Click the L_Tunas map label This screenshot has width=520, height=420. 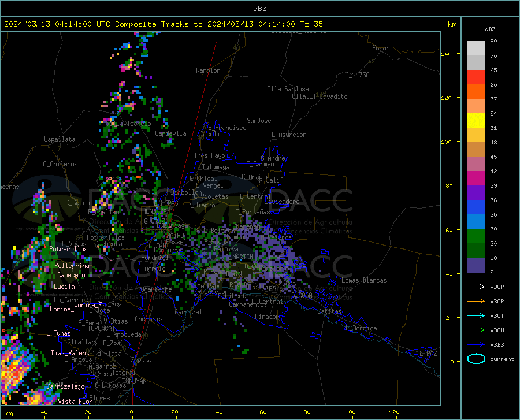58,333
